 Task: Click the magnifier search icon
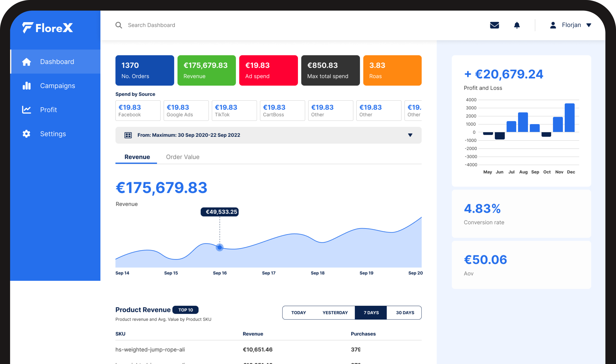tap(119, 25)
